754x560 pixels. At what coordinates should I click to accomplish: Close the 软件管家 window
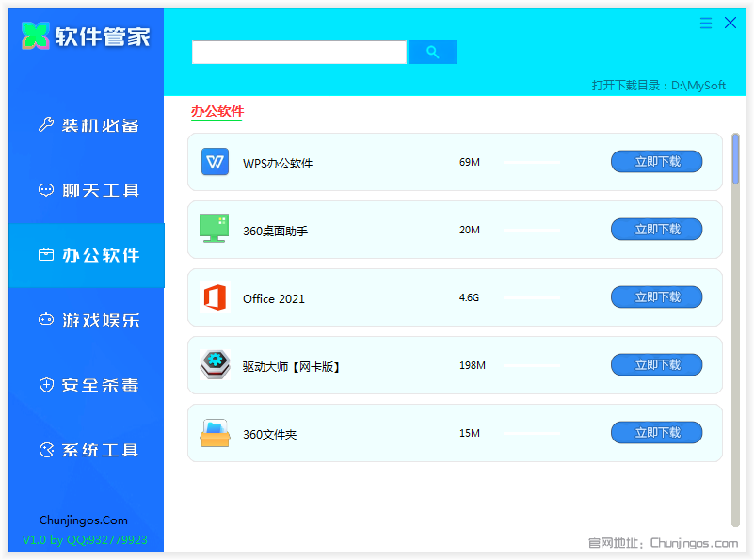click(730, 23)
